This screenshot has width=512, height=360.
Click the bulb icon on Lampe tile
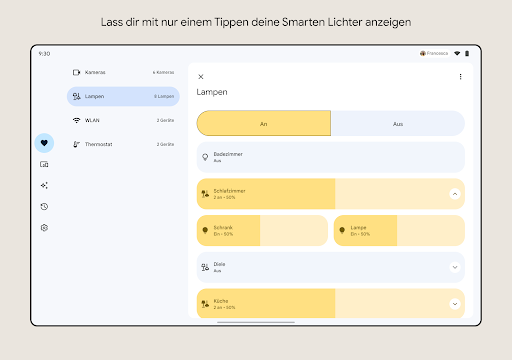pyautogui.click(x=342, y=230)
